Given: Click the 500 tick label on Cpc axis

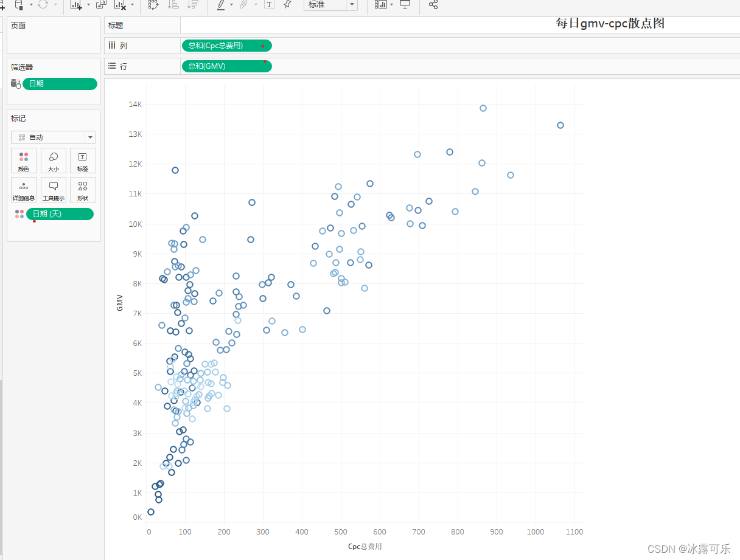Looking at the screenshot, I should pos(341,532).
